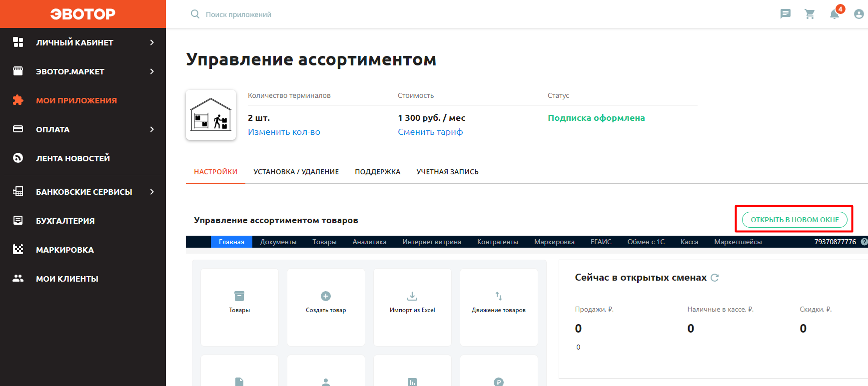The image size is (868, 386).
Task: Click the Маркировка icon
Action: (x=18, y=249)
